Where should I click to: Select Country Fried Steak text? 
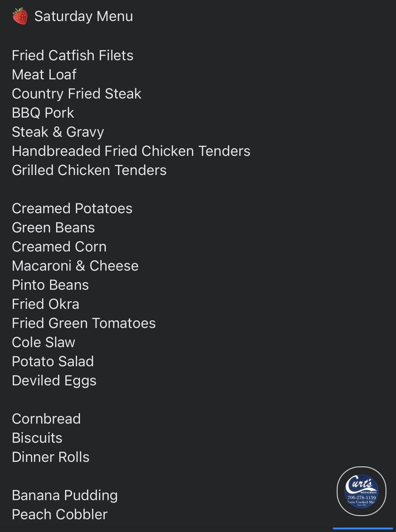click(77, 94)
